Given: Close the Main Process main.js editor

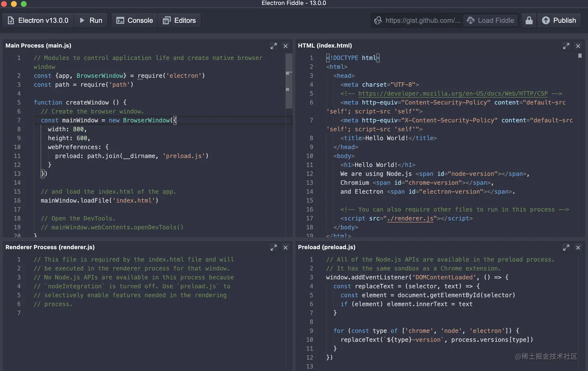Looking at the screenshot, I should [286, 46].
